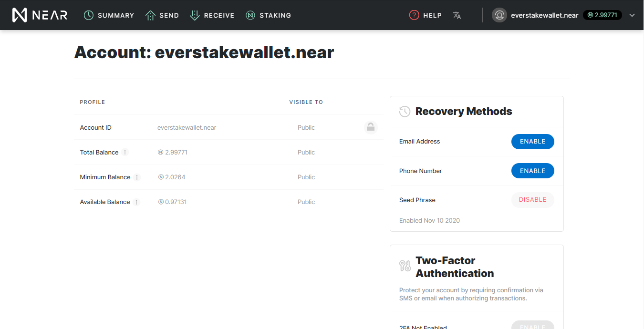Click the user avatar icon
The height and width of the screenshot is (329, 644).
(499, 15)
